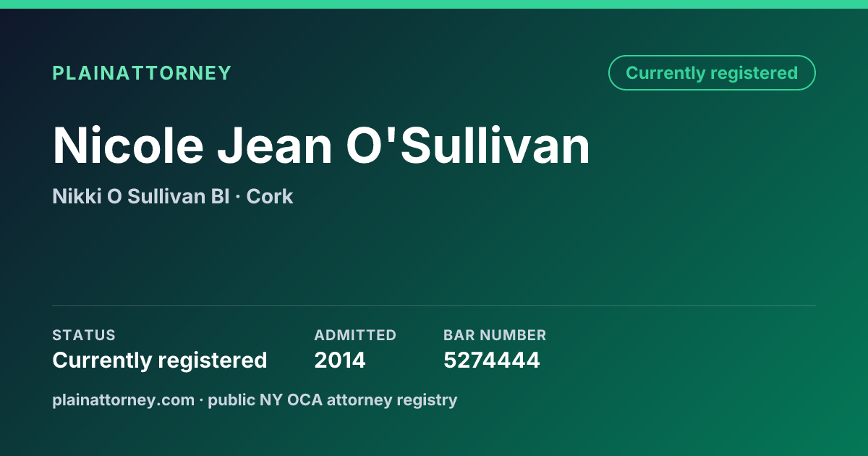The height and width of the screenshot is (456, 868).
Task: Select the bar number 5274444
Action: click(492, 360)
